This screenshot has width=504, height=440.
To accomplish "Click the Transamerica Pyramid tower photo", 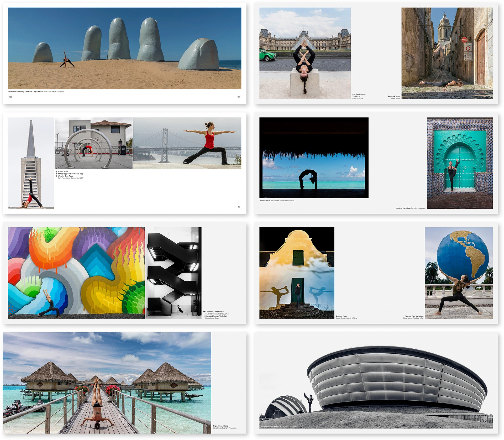I will (31, 163).
